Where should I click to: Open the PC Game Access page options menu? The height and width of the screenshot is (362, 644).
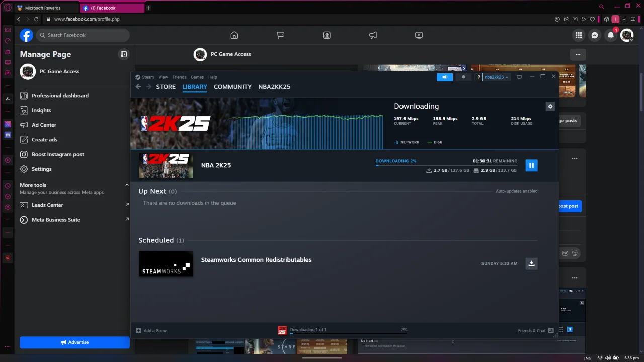tap(578, 54)
